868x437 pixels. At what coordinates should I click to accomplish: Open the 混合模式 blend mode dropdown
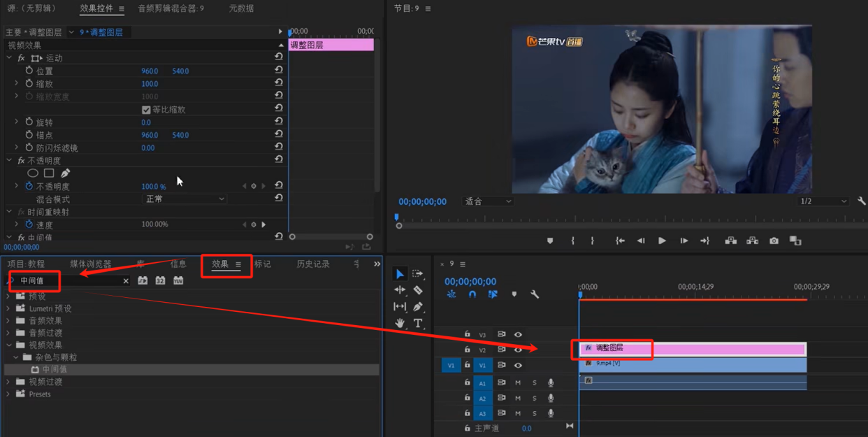click(x=185, y=199)
